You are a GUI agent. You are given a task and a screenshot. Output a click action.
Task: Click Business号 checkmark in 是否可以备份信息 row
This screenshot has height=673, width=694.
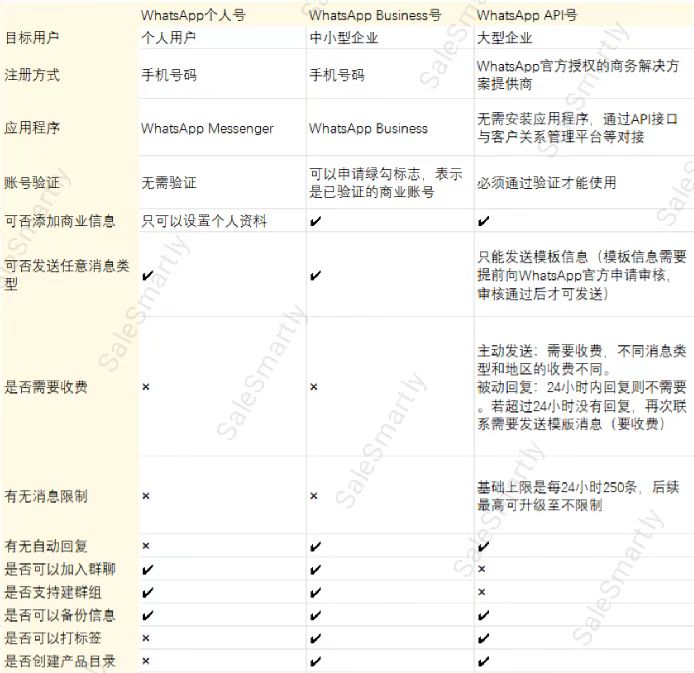pos(316,615)
